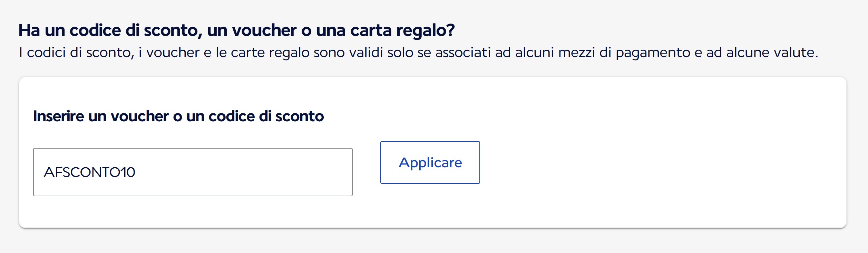
Task: Click 'Inserire un voucher o un codice di sconto' label
Action: 178,116
